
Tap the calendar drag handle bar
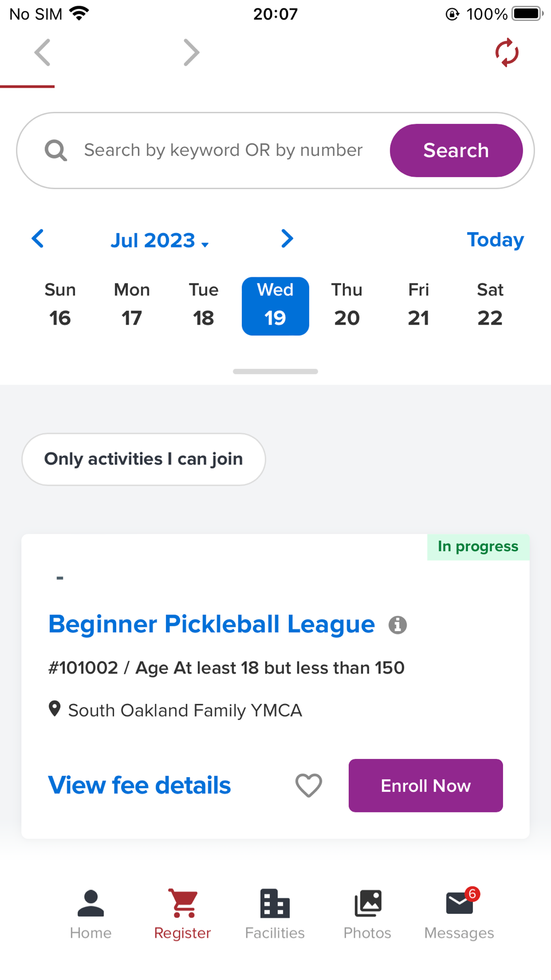[x=275, y=371]
